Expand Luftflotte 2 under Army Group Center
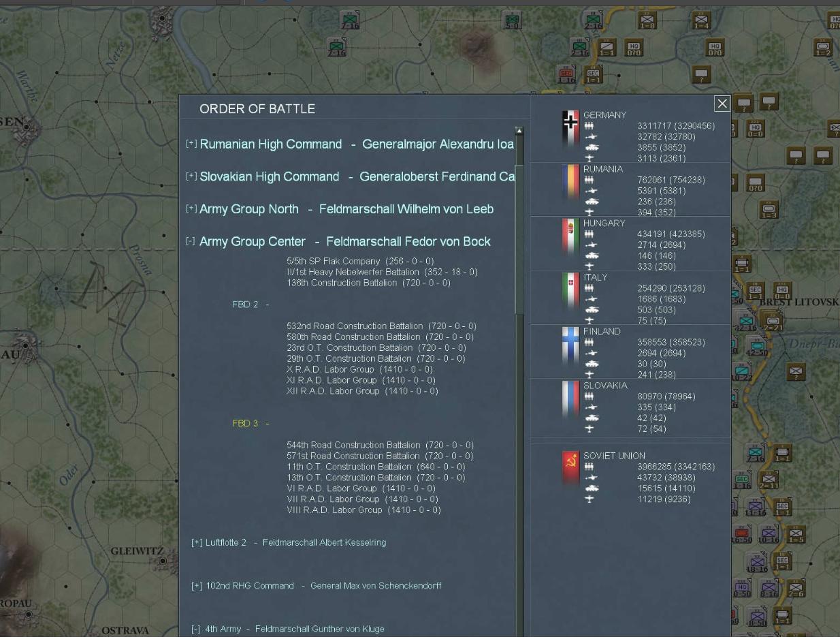 point(197,543)
